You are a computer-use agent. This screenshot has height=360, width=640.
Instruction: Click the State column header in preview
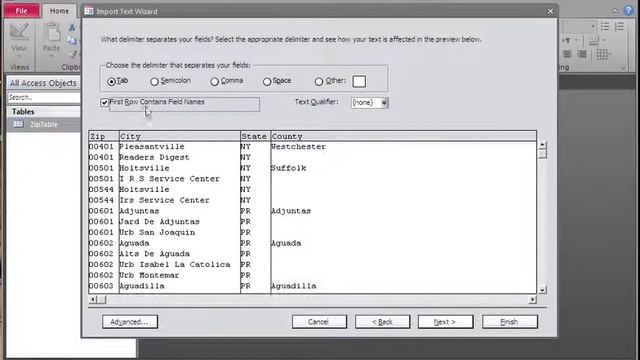(x=256, y=136)
